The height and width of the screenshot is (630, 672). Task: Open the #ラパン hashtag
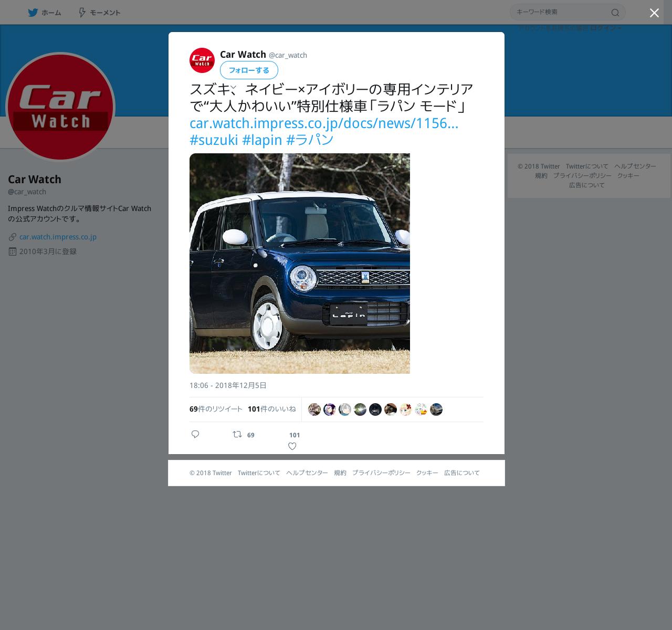[310, 140]
